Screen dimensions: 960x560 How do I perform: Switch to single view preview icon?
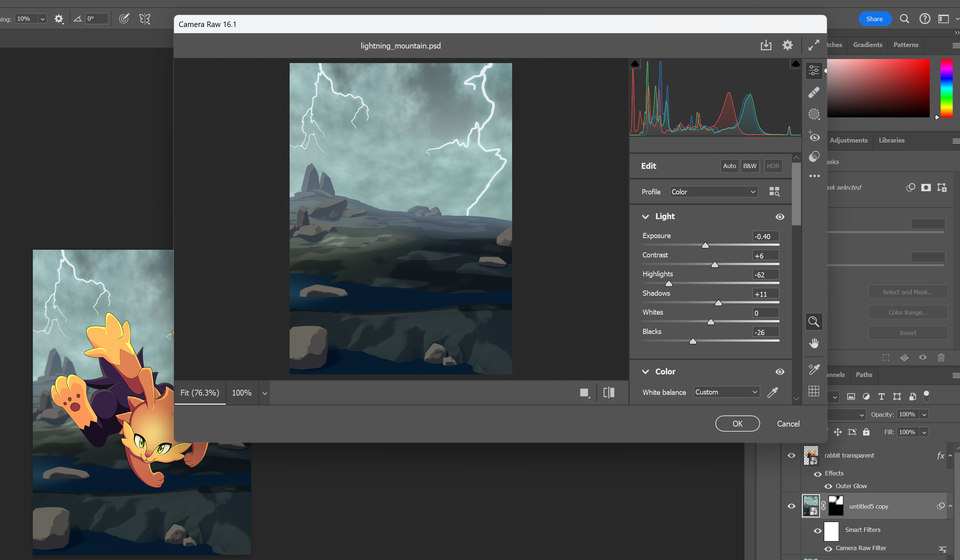584,393
